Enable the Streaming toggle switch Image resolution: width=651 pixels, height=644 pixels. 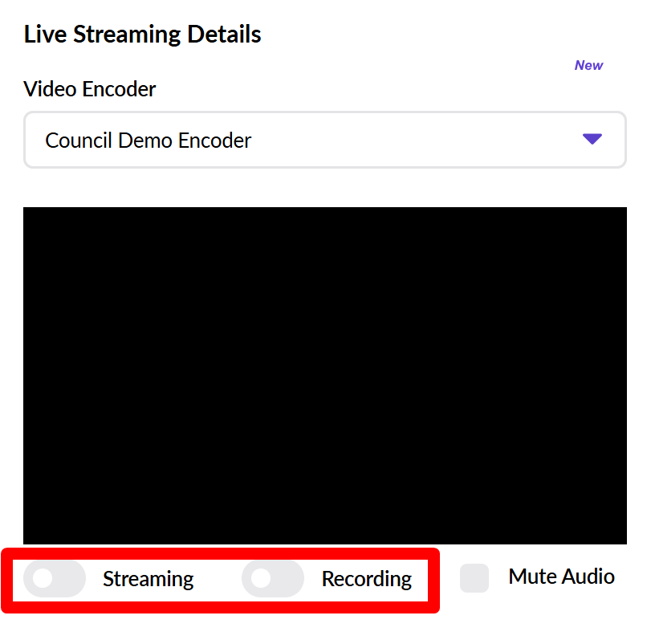point(54,579)
